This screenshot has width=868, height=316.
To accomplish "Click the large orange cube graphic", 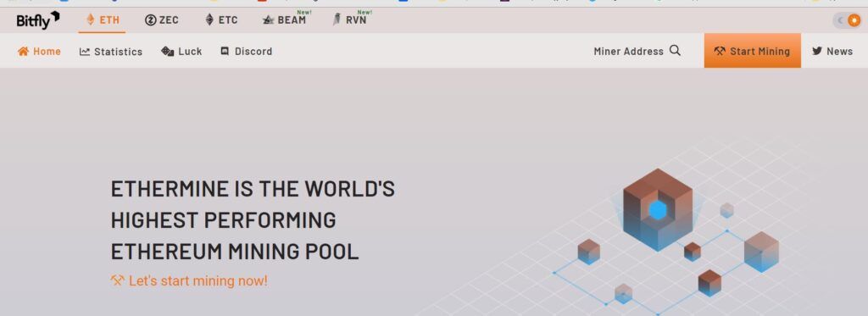I will tap(658, 209).
